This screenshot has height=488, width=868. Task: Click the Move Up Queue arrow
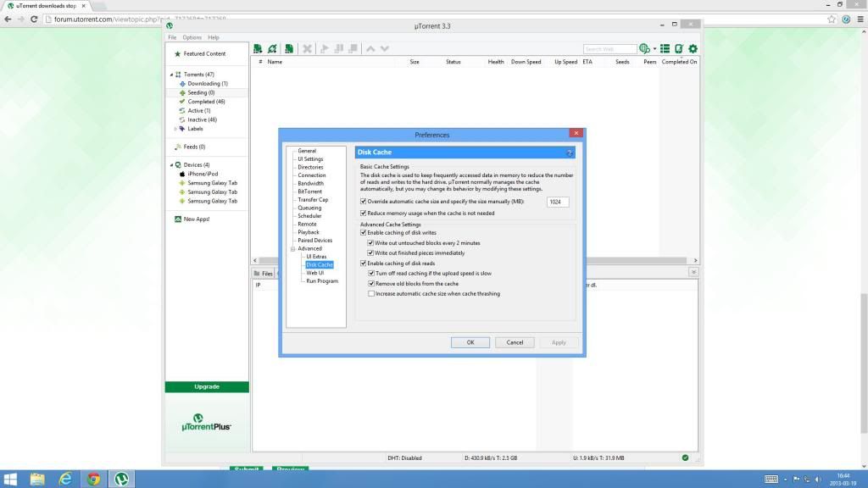tap(370, 48)
